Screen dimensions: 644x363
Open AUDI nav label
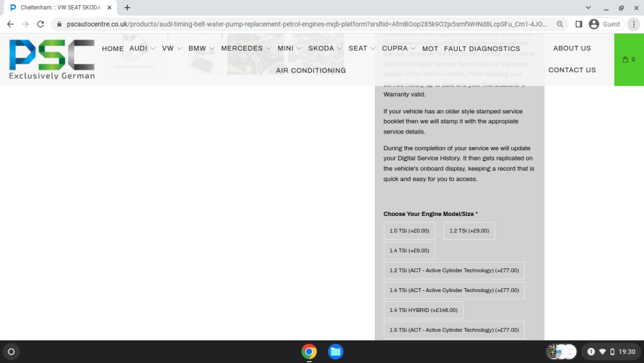click(x=138, y=48)
